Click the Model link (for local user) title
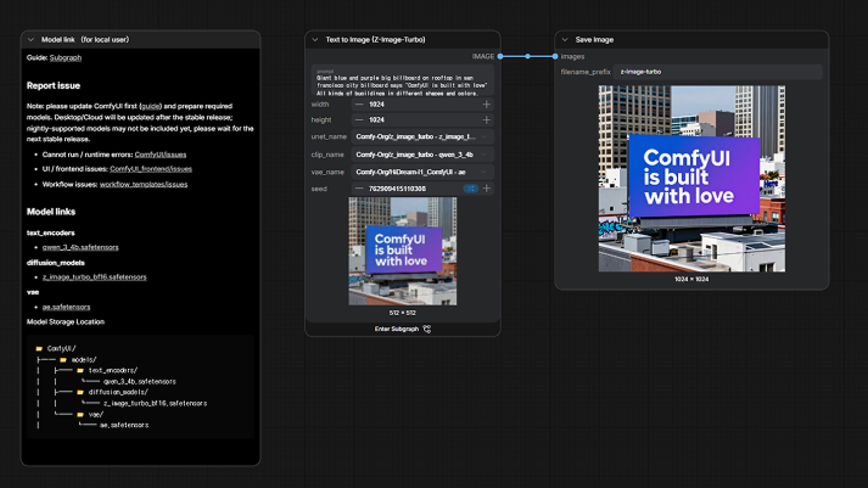 pyautogui.click(x=85, y=40)
